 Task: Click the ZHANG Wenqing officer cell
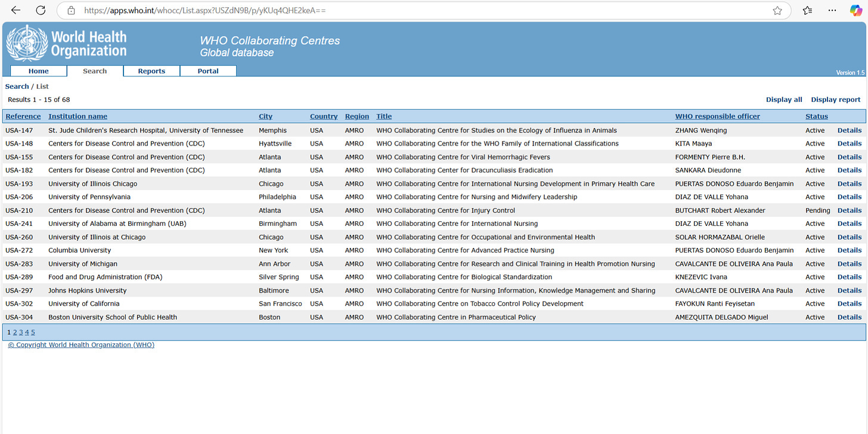(701, 131)
